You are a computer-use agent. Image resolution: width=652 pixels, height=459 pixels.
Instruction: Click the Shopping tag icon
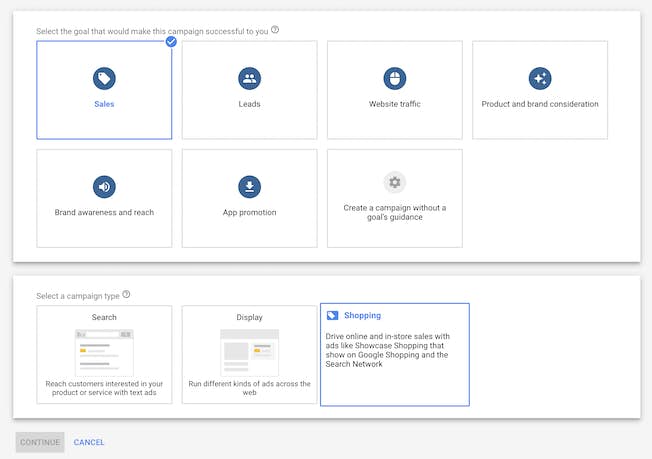click(332, 316)
